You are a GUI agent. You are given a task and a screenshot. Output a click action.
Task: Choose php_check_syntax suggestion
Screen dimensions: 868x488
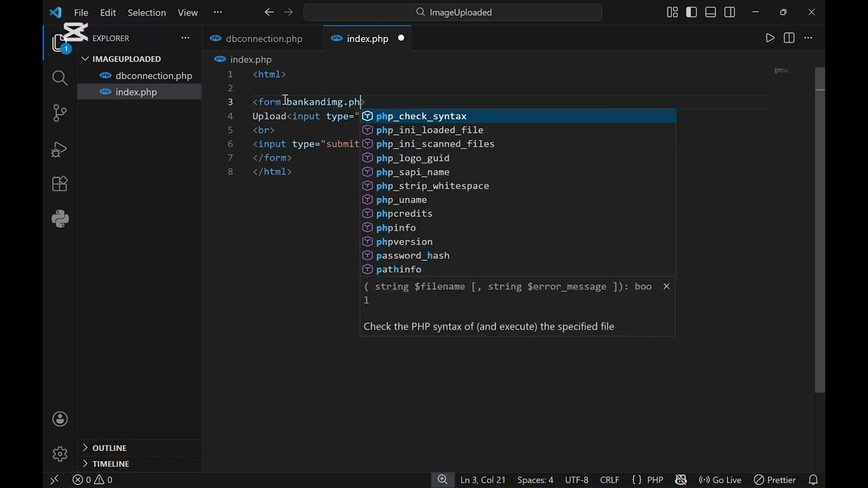coord(518,117)
